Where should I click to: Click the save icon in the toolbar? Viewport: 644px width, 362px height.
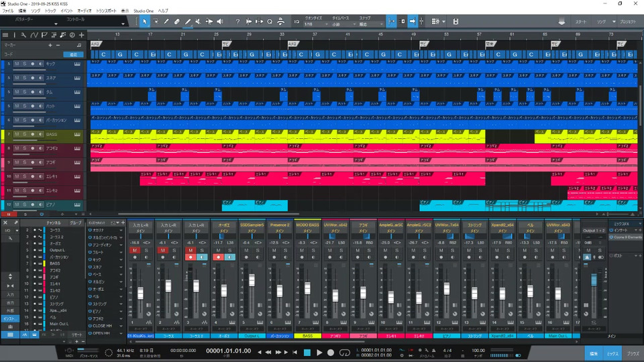pos(455,21)
